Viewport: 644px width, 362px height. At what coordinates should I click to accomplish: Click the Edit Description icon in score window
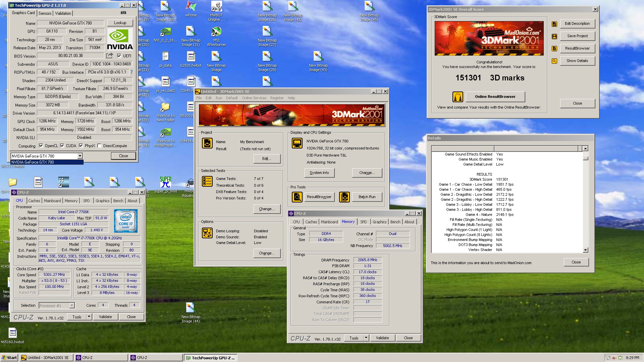(554, 24)
